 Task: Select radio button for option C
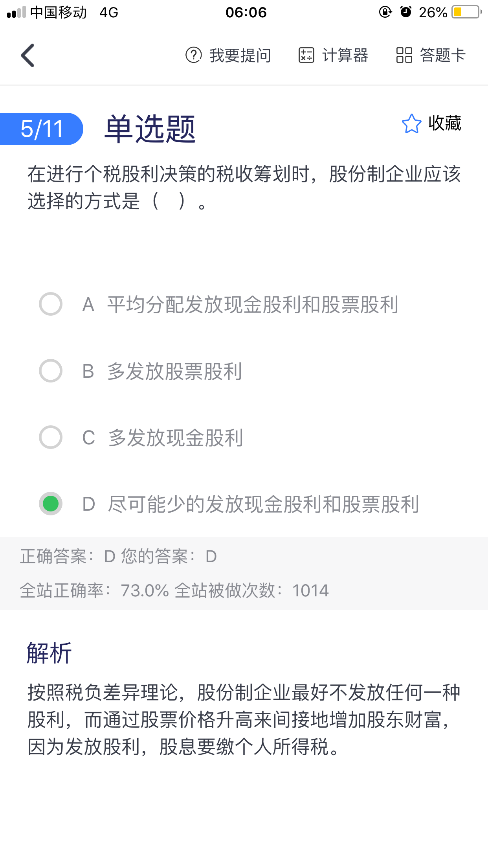coord(51,437)
